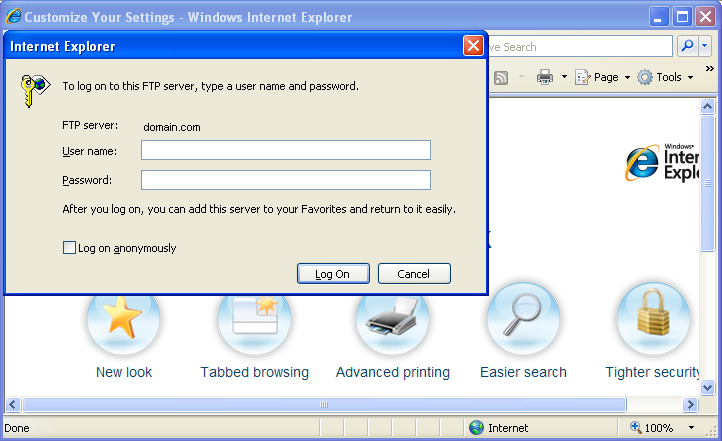Expand the Tools menu dropdown arrow
This screenshot has width=722, height=441.
click(x=690, y=77)
